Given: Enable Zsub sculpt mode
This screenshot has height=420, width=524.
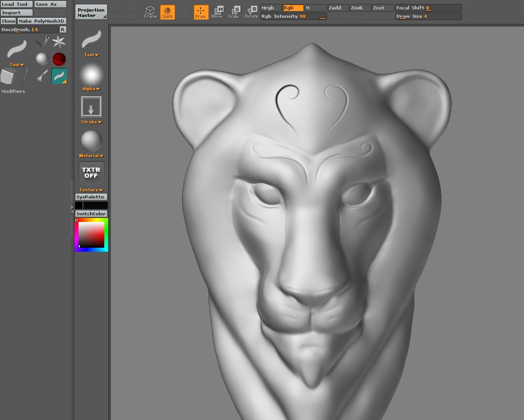Looking at the screenshot, I should pyautogui.click(x=360, y=8).
